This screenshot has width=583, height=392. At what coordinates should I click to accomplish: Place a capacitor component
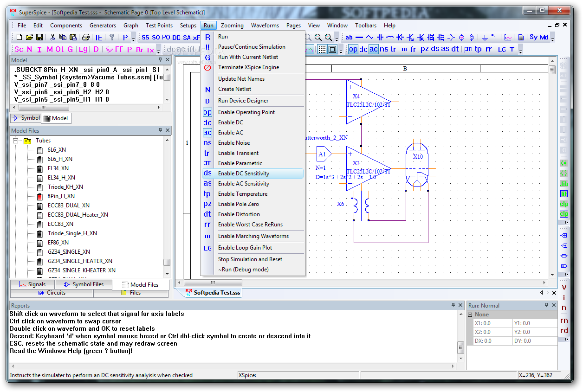[380, 37]
